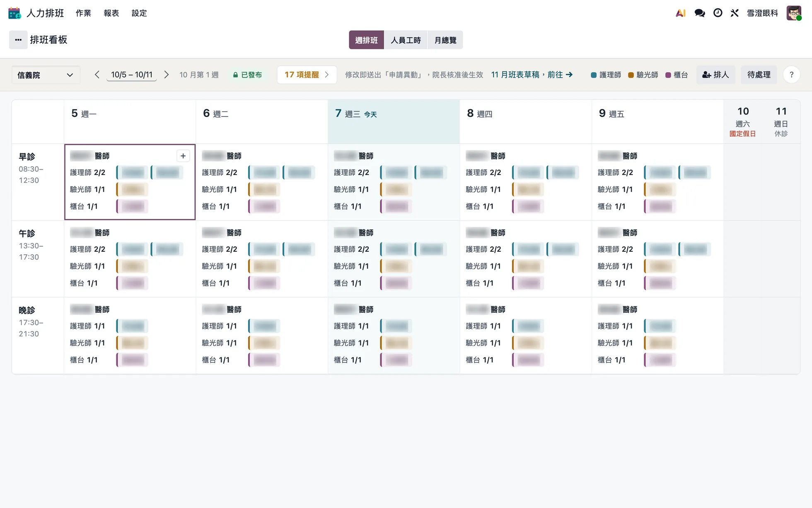This screenshot has width=812, height=508.
Task: Open the 設定 menu
Action: [x=139, y=13]
